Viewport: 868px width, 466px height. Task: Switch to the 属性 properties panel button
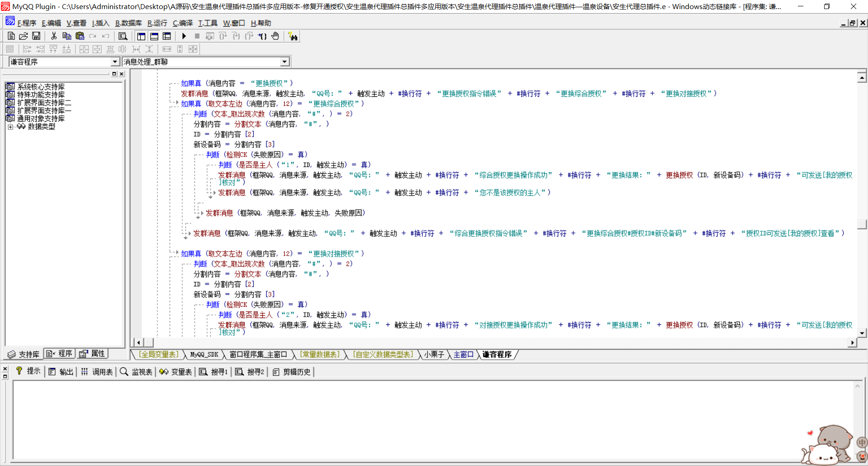click(x=93, y=354)
